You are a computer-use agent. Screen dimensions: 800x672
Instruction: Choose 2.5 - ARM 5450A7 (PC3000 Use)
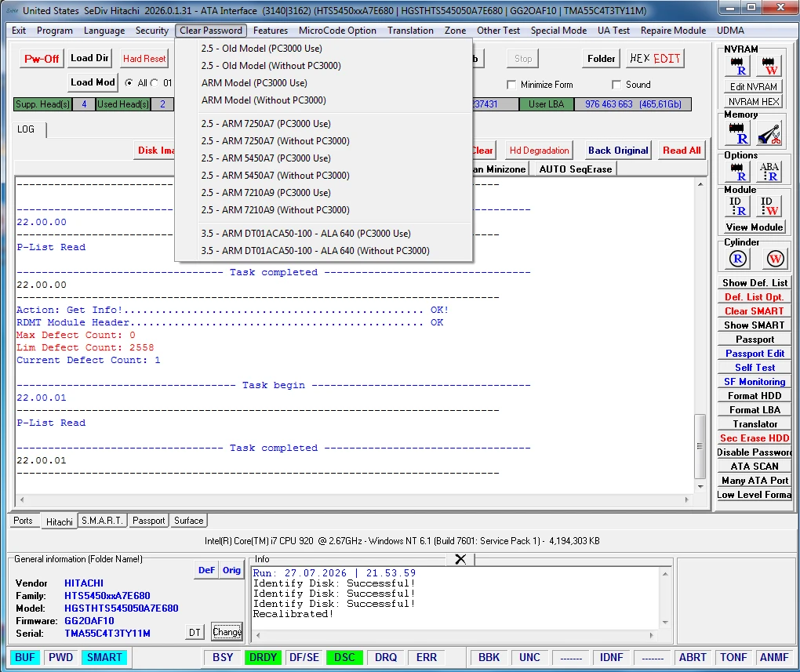click(x=323, y=158)
